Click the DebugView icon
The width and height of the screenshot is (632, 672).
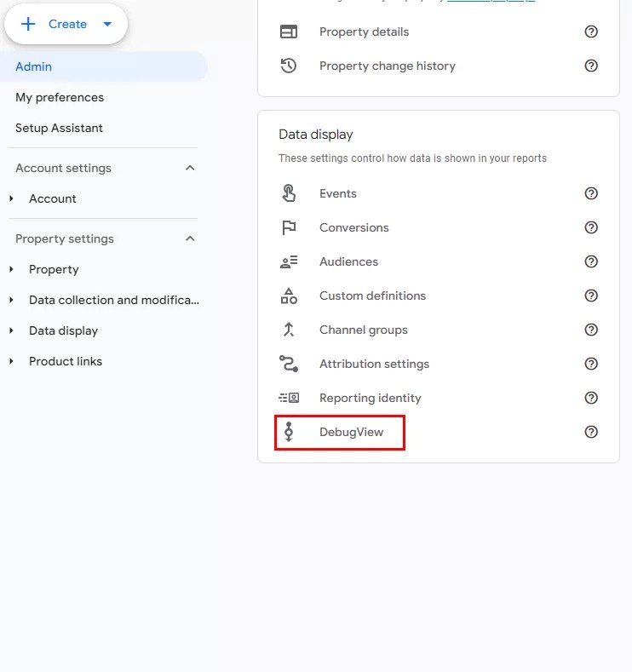(289, 432)
